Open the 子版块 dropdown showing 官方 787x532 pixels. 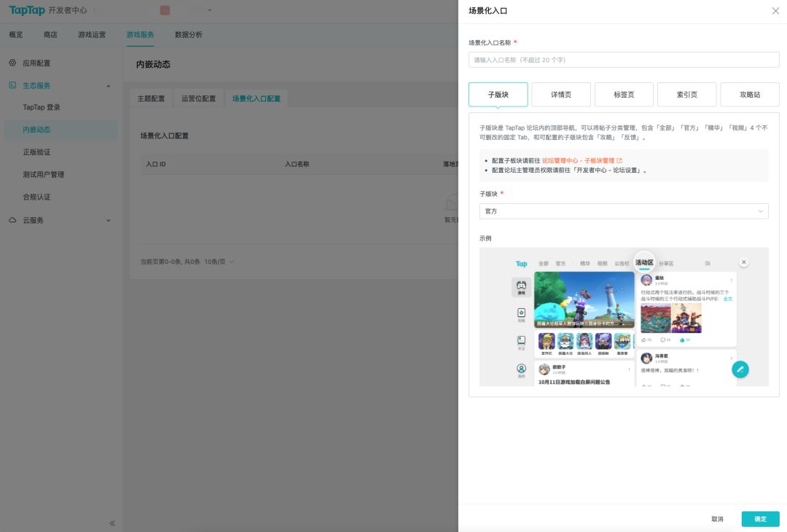623,211
